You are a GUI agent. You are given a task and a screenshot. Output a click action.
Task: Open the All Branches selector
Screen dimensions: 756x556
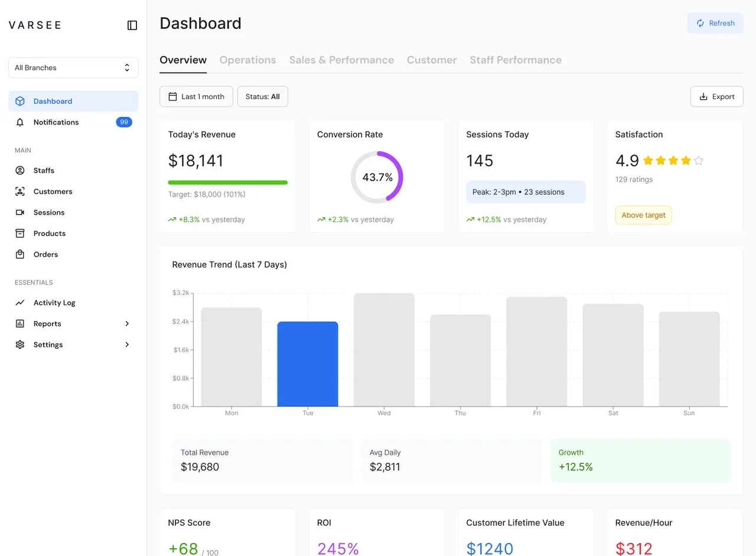tap(73, 67)
